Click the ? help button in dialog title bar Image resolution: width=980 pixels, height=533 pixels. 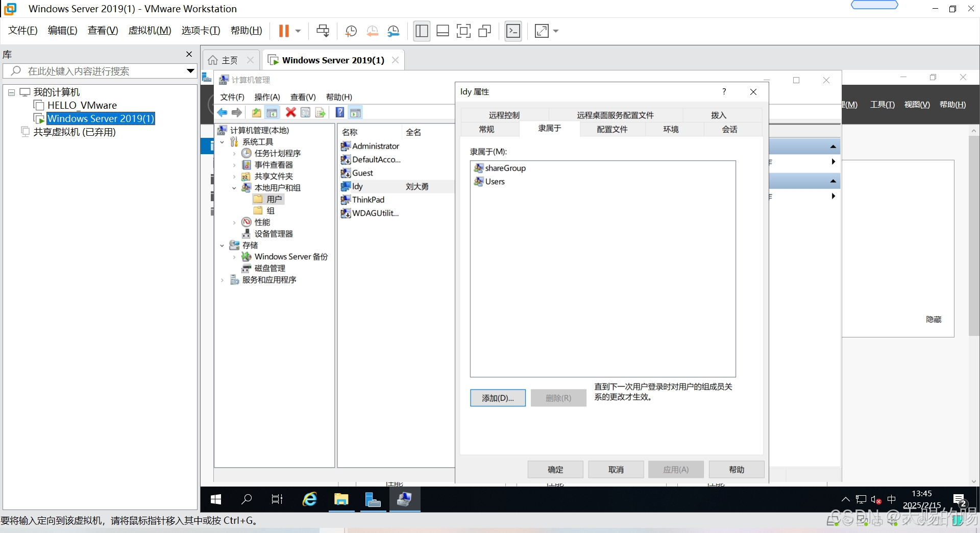724,92
